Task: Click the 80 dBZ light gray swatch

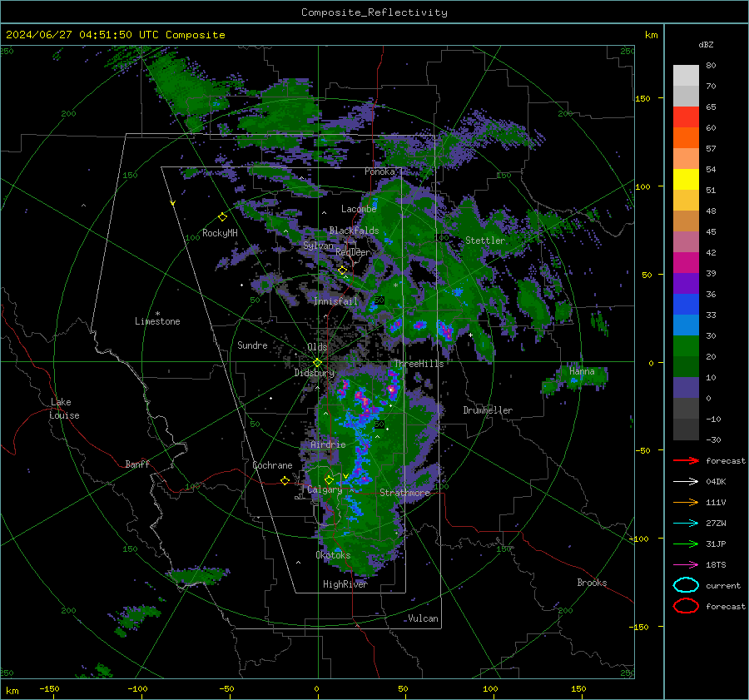Action: (686, 76)
